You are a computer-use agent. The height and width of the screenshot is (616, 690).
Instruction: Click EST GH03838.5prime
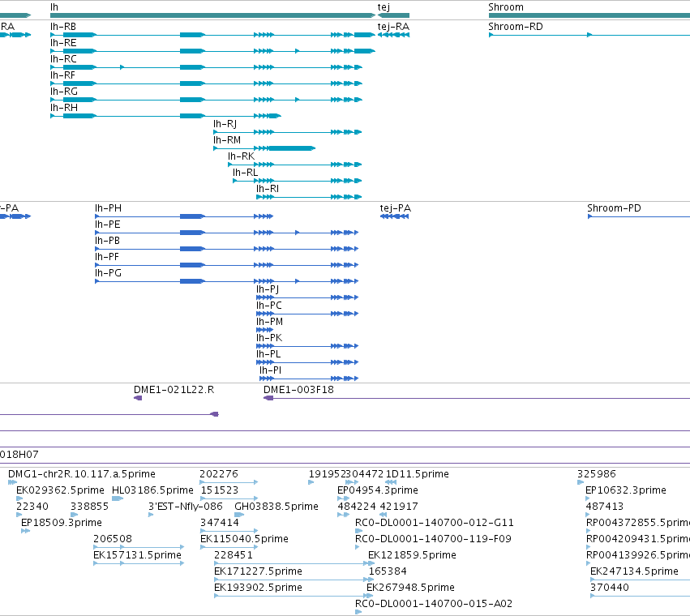(x=276, y=507)
